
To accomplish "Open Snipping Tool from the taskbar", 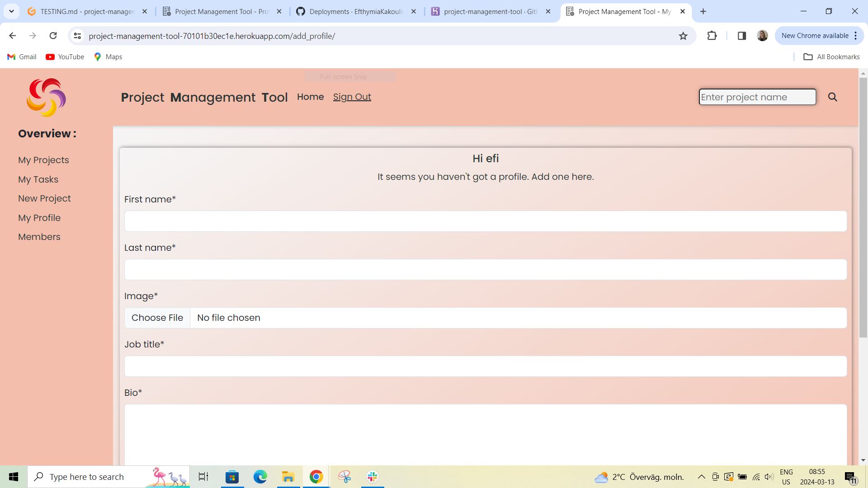I will click(344, 476).
